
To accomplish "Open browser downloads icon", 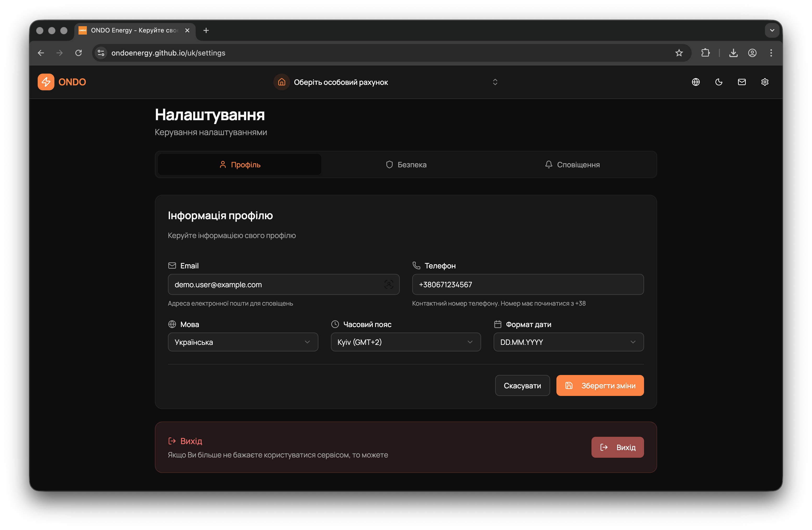I will 733,53.
